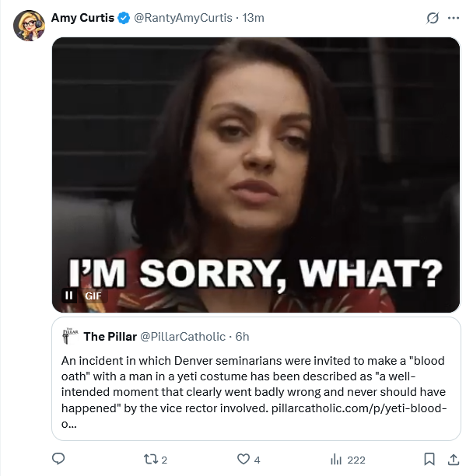Open the three-dot more options menu
The image size is (473, 476).
coord(454,19)
